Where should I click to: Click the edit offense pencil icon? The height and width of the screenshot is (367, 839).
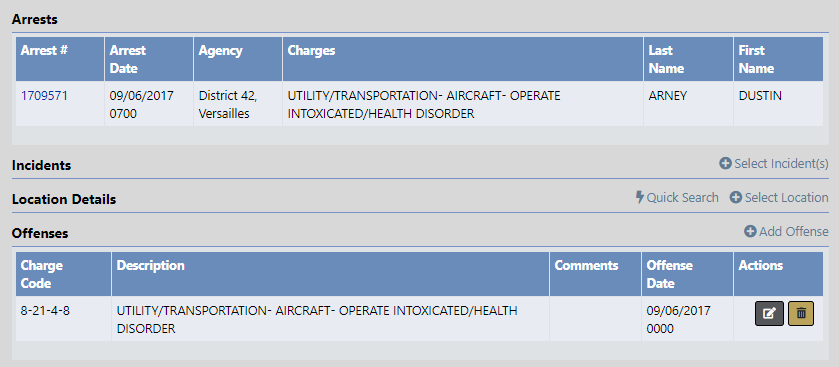coord(769,314)
